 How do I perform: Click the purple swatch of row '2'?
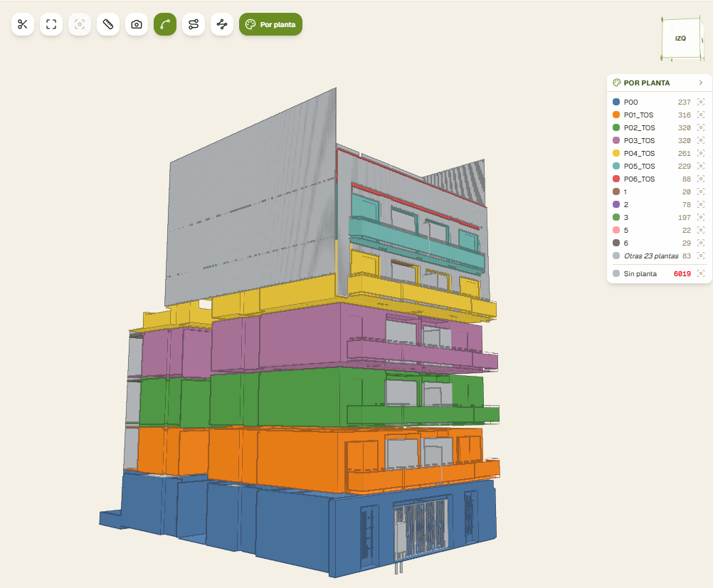[616, 204]
